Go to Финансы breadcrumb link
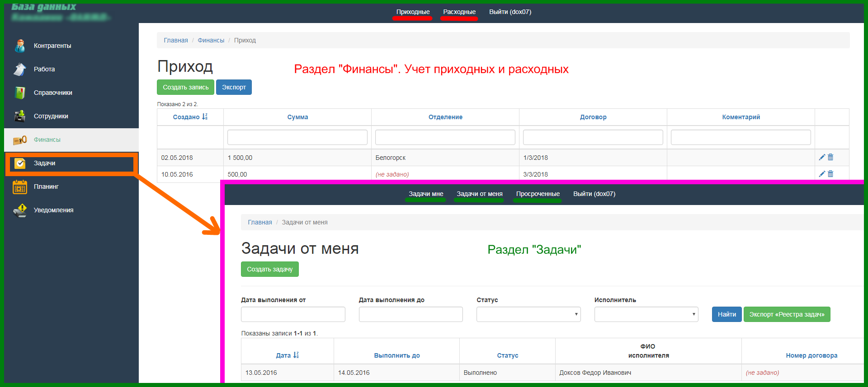 (211, 40)
